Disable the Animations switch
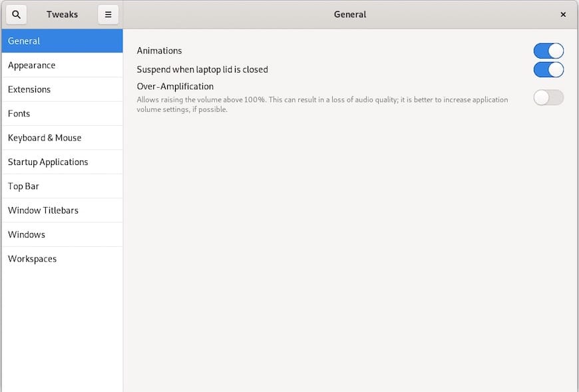Viewport: 579px width, 392px height. coord(548,51)
